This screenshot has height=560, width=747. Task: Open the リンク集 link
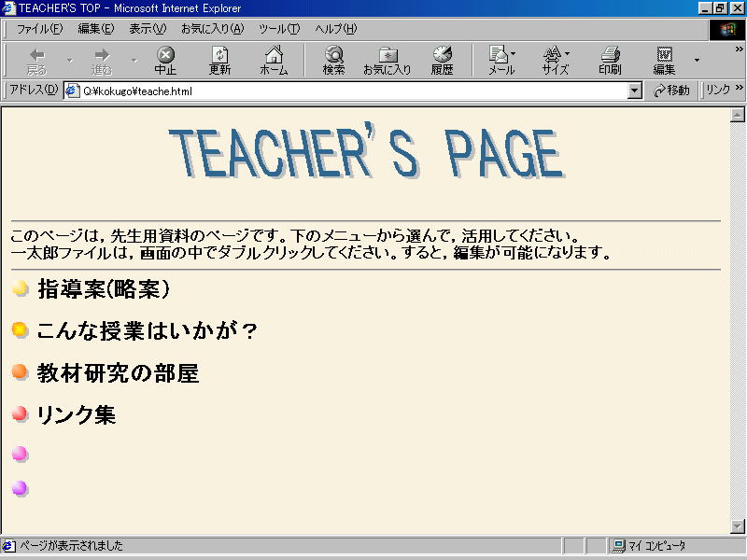pyautogui.click(x=77, y=414)
